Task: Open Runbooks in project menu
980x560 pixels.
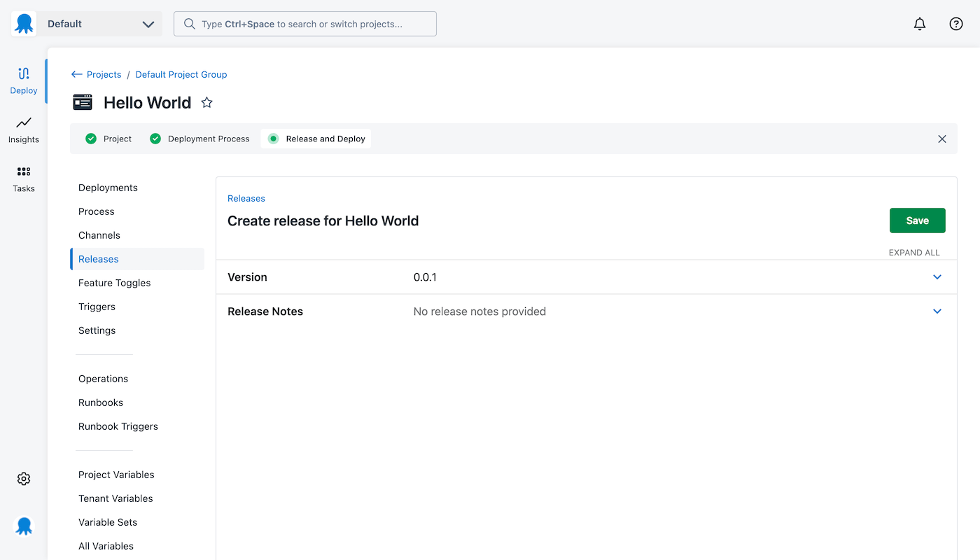Action: point(101,402)
